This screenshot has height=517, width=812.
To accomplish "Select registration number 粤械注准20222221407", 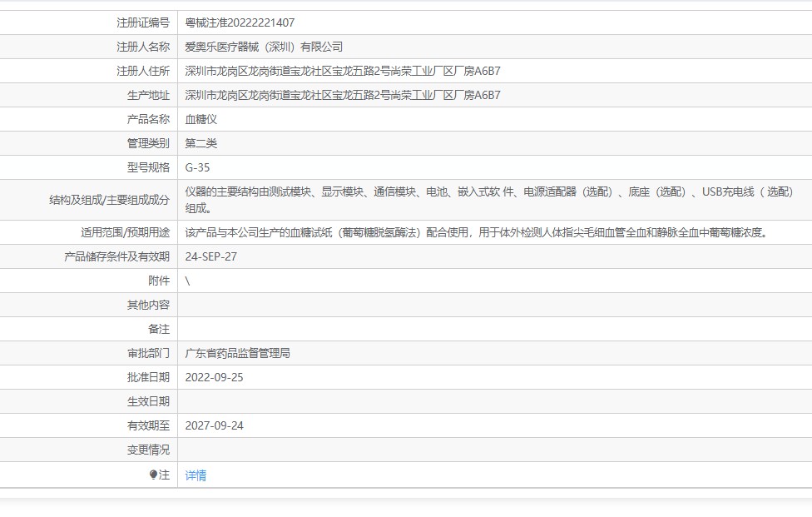I will click(240, 22).
